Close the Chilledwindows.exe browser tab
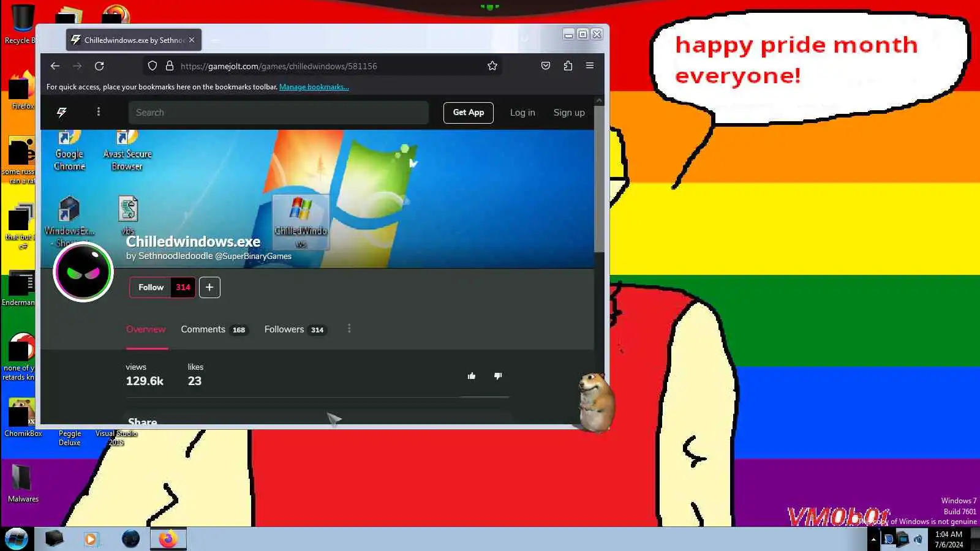 [x=192, y=40]
